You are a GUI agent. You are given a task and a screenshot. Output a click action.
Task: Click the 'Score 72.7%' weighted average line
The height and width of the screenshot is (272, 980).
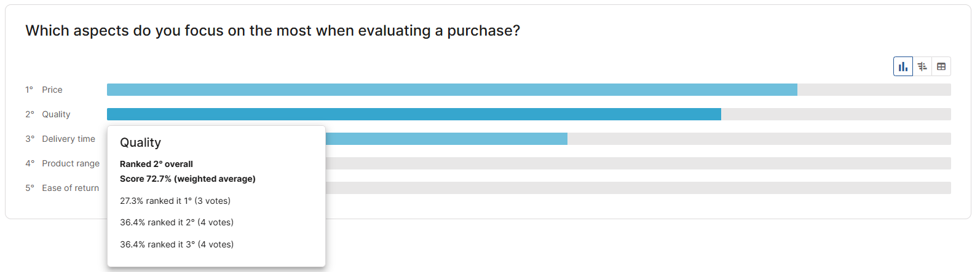pyautogui.click(x=188, y=179)
